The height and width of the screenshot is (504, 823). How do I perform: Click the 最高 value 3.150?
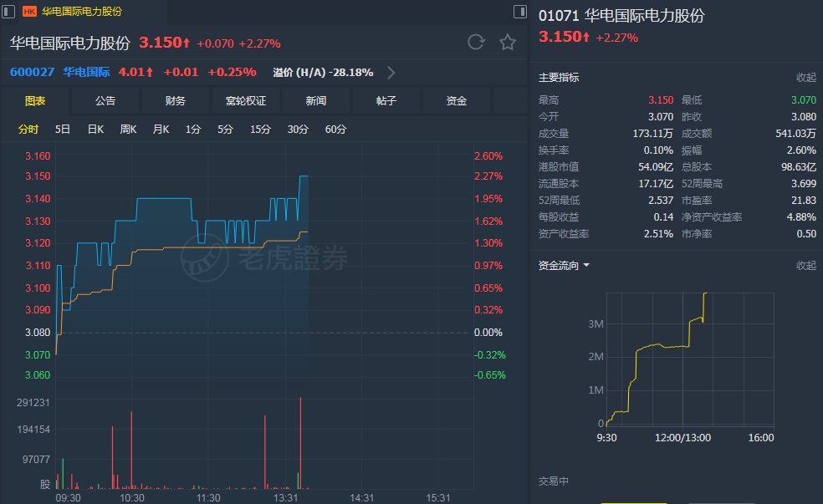660,99
